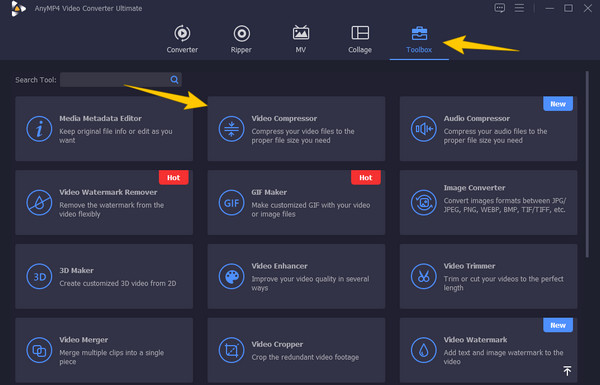Click the Video Compressor icon
The width and height of the screenshot is (600, 385).
231,129
